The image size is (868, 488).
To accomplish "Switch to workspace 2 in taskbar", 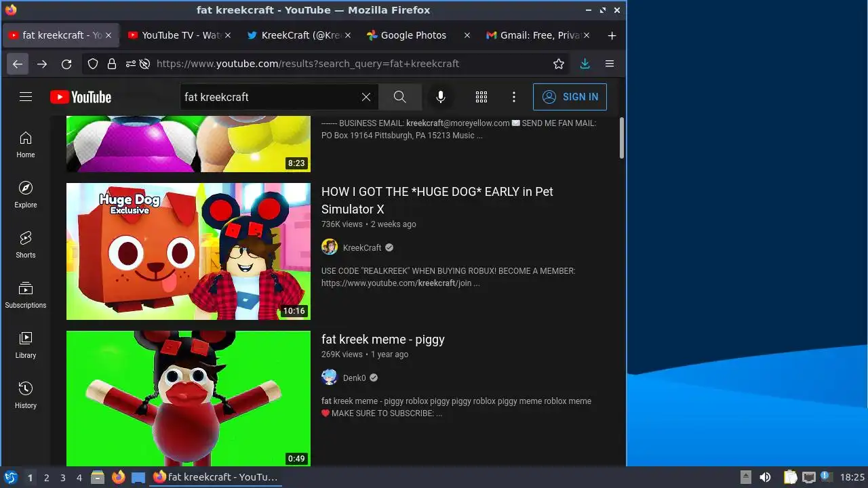I will (x=47, y=478).
